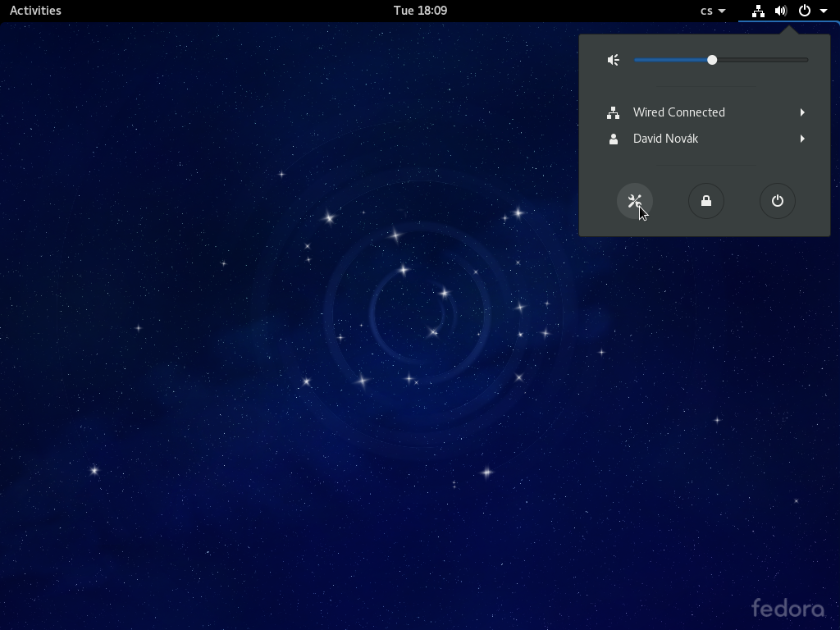
Task: Open the Activities overview
Action: tap(35, 11)
